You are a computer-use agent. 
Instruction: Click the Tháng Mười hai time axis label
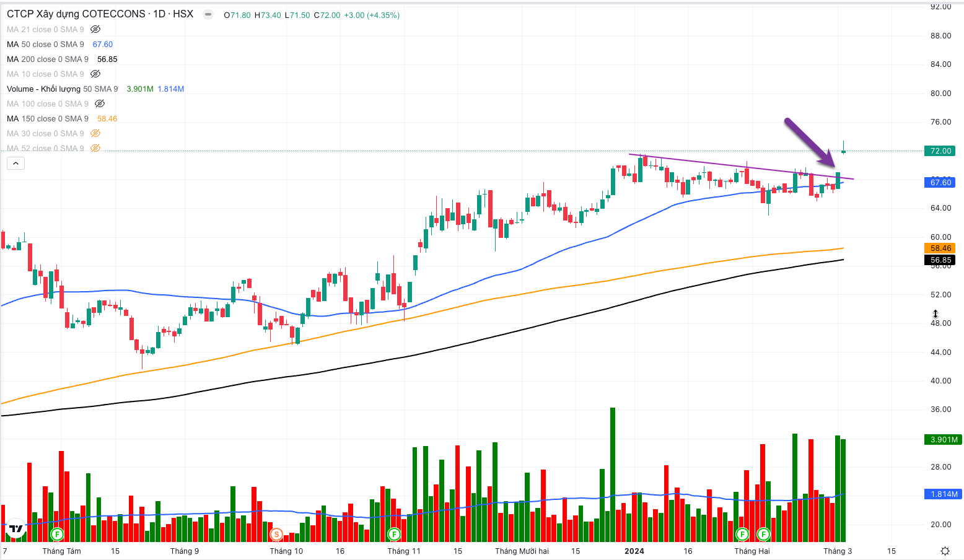522,551
